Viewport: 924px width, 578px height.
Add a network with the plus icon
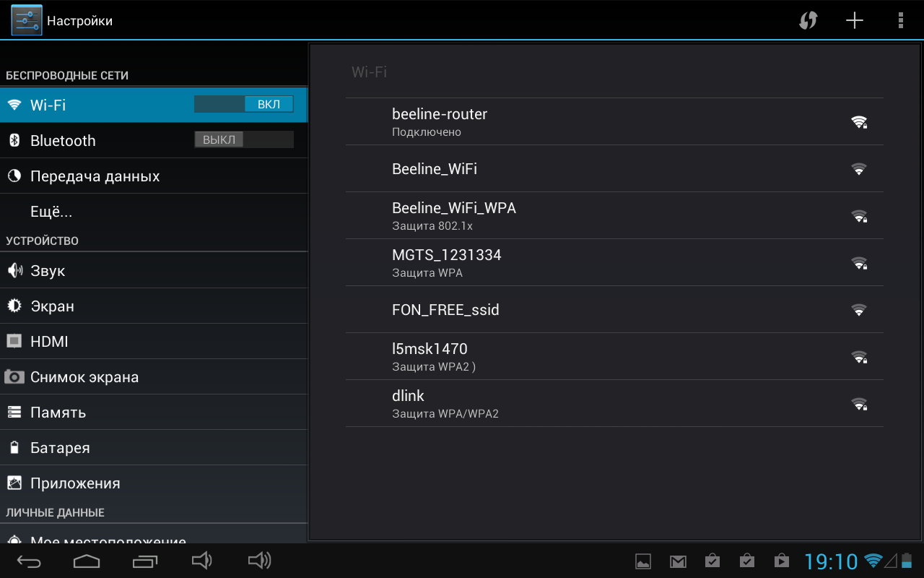(855, 20)
